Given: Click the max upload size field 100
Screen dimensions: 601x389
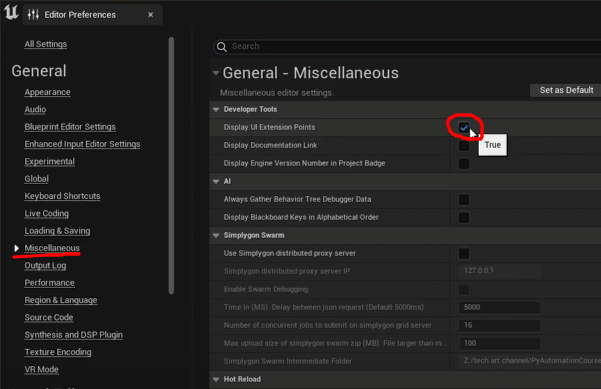Looking at the screenshot, I should pyautogui.click(x=499, y=343).
